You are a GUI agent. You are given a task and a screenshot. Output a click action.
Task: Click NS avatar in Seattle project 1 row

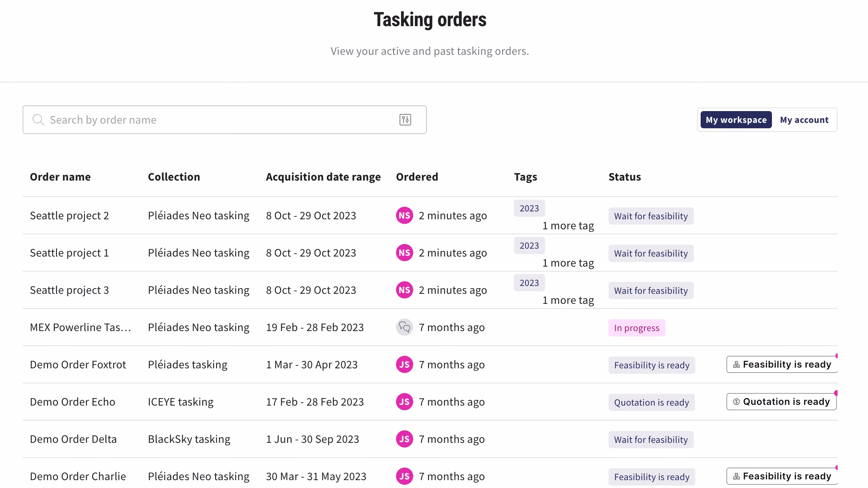tap(404, 253)
